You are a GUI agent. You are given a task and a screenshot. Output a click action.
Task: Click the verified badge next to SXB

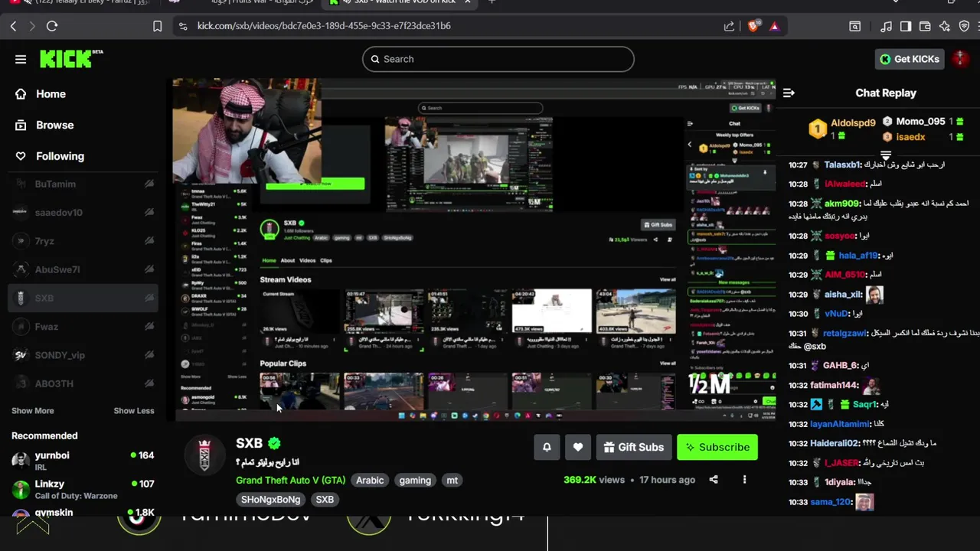tap(274, 443)
